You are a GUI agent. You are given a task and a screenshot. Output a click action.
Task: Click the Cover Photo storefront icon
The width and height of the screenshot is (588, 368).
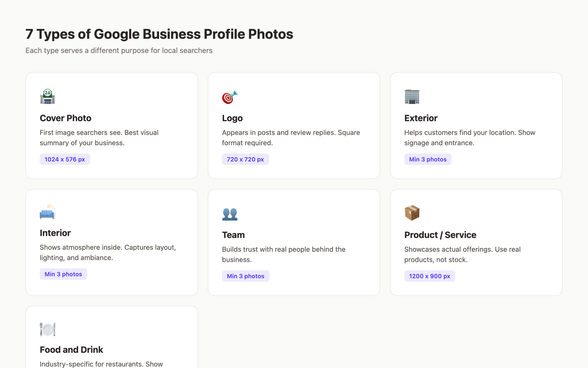click(x=48, y=97)
